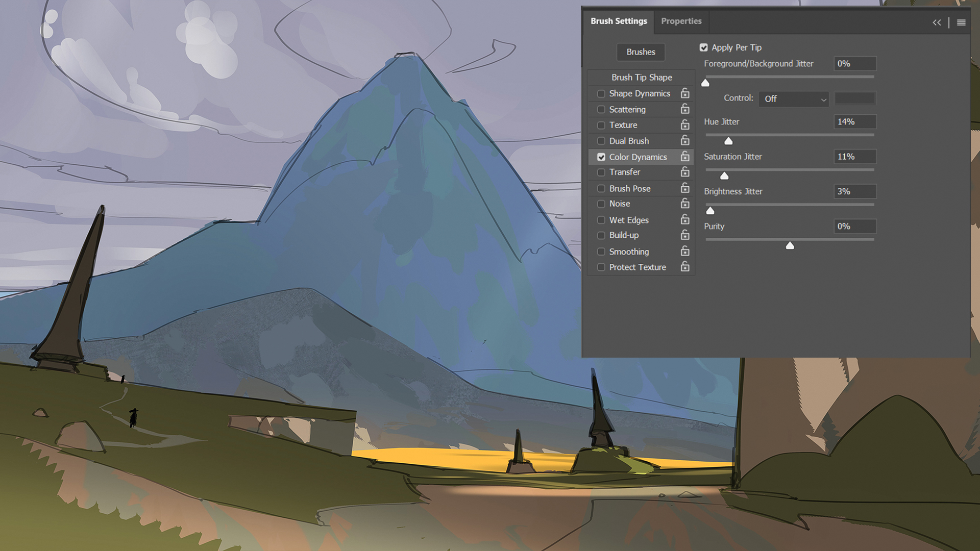Toggle lock icon for Wet Edges

point(685,219)
